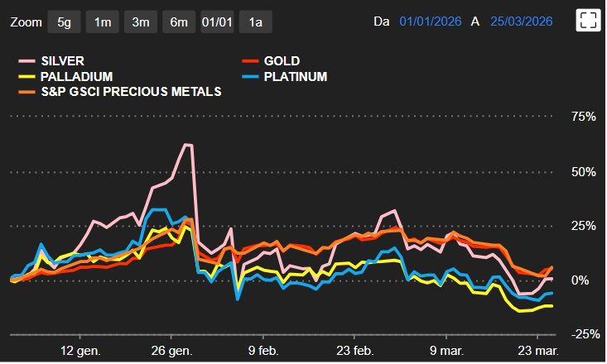The image size is (607, 364).
Task: Click the fullscreen expand icon
Action: [x=587, y=22]
